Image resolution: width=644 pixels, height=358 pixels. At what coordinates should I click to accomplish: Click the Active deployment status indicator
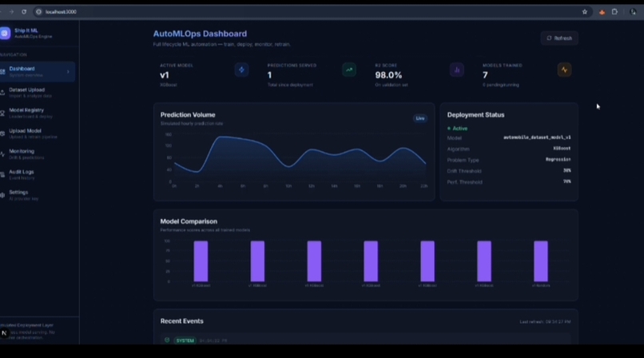(457, 129)
